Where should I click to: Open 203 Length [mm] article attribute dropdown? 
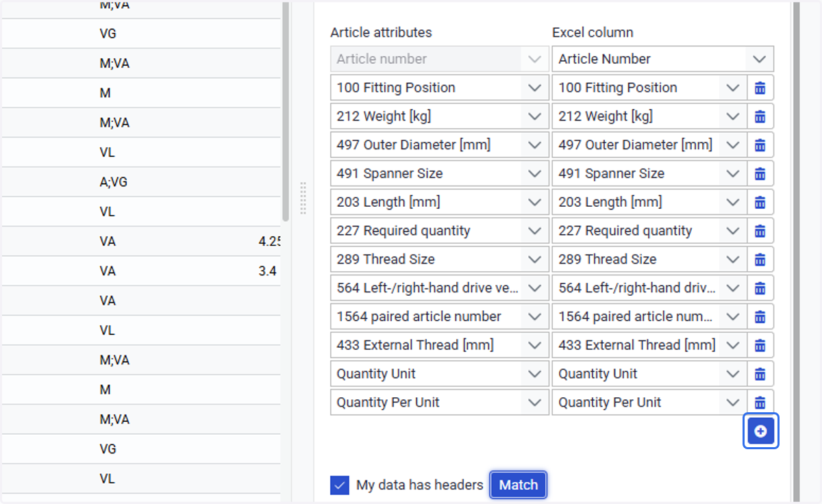pyautogui.click(x=535, y=202)
